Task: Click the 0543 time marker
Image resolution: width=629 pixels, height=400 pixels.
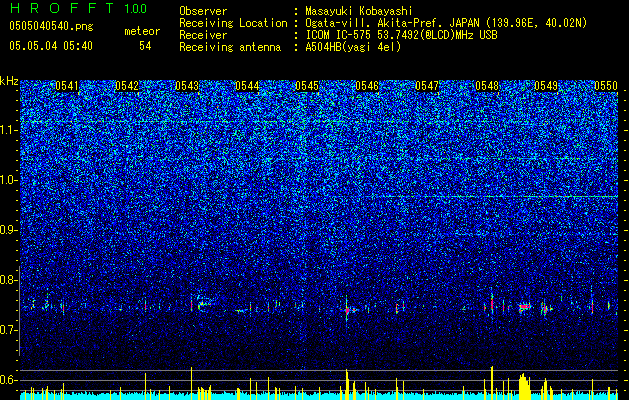Action: pyautogui.click(x=187, y=86)
